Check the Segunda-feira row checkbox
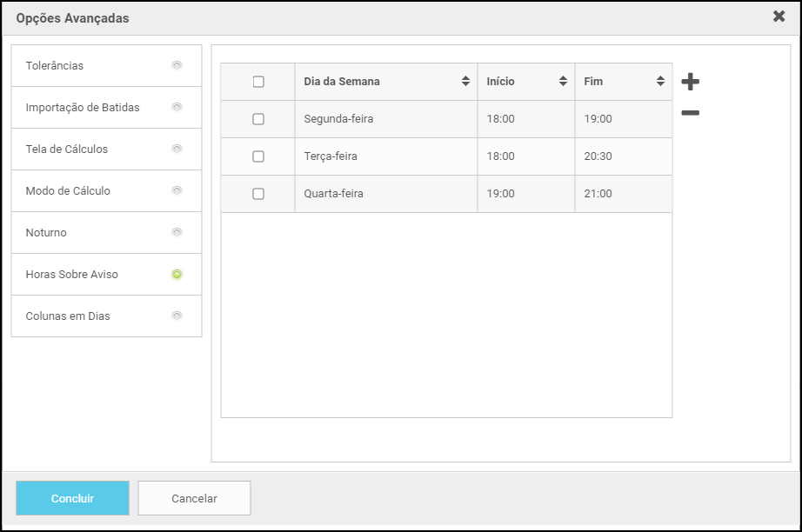 258,119
